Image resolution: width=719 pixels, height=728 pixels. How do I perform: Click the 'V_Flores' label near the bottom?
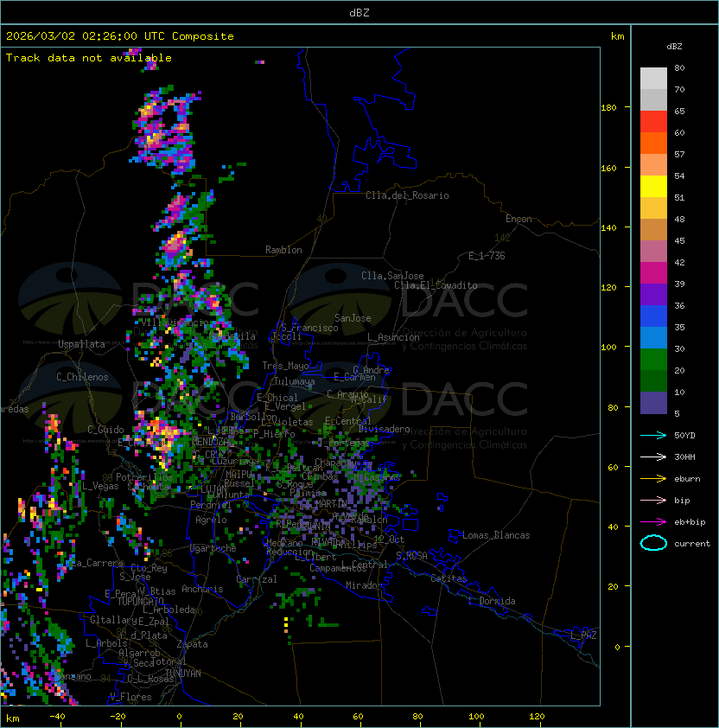(x=130, y=697)
